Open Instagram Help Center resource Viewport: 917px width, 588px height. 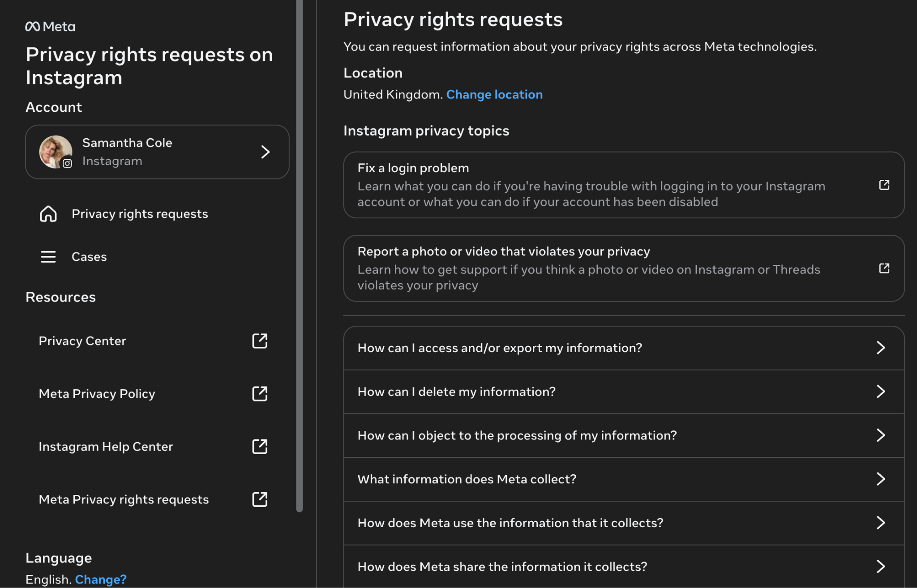[154, 447]
